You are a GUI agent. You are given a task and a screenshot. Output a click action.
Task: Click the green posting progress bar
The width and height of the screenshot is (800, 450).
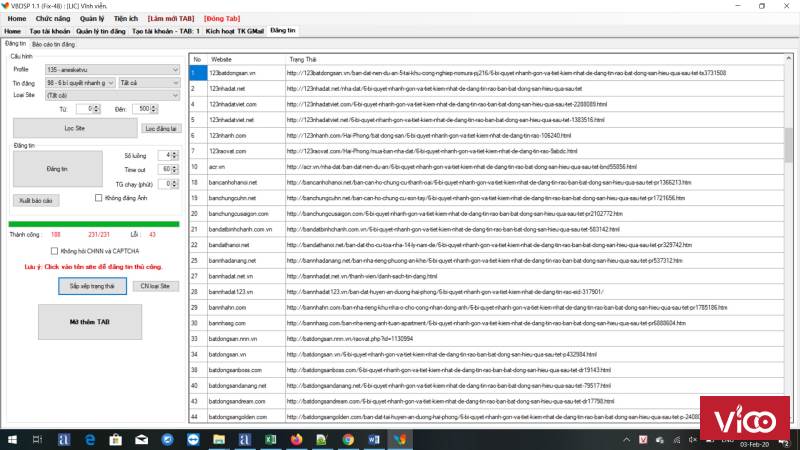94,224
